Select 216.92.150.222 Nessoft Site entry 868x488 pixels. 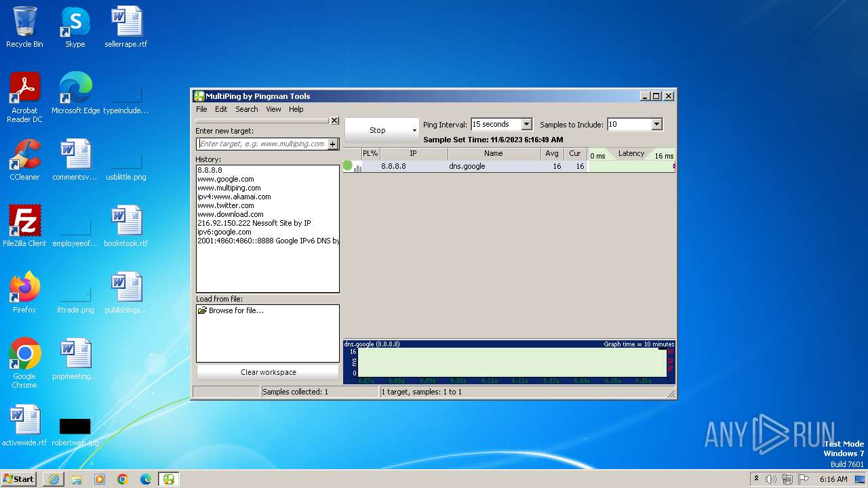254,223
